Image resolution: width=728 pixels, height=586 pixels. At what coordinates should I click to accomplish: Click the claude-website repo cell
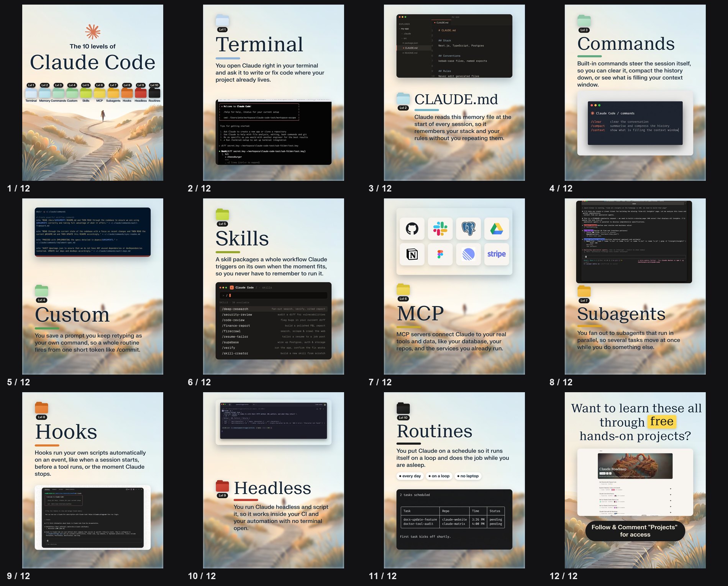point(454,520)
